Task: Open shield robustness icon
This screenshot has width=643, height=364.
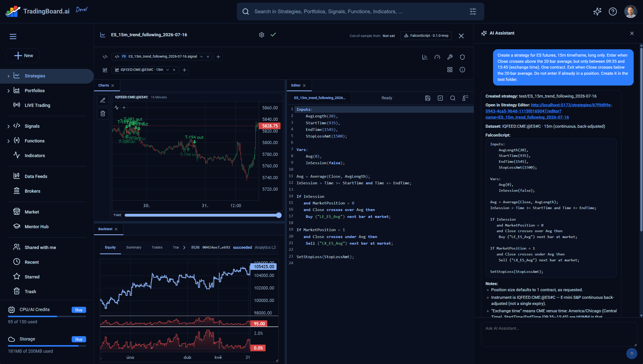Action: click(x=462, y=57)
